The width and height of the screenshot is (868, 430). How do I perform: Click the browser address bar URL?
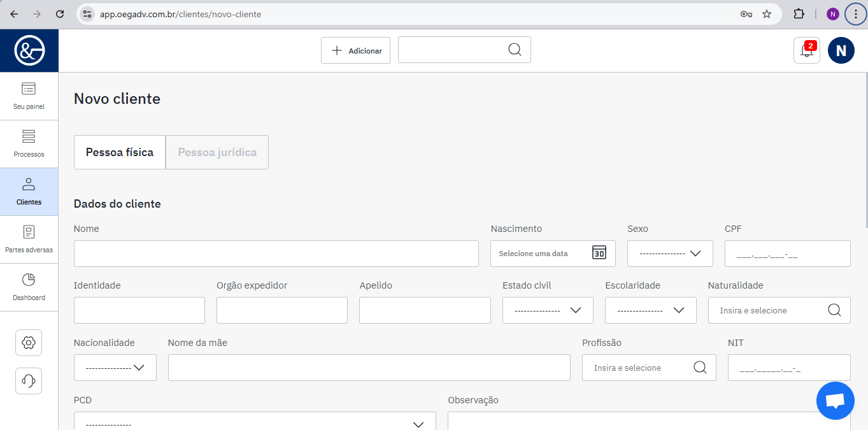180,14
